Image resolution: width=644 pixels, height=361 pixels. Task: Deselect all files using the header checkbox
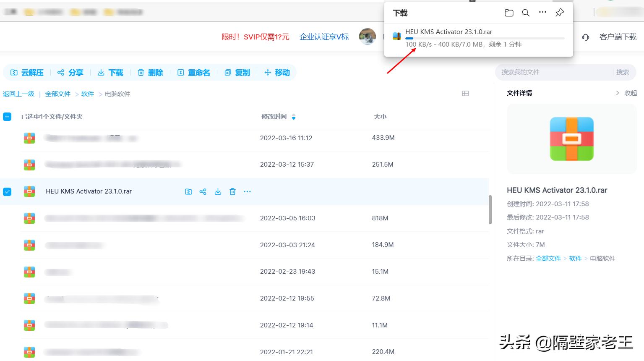click(7, 116)
